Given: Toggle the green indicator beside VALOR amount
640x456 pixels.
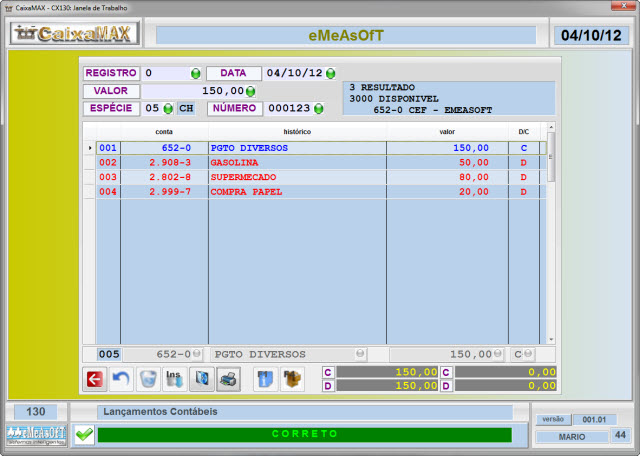Looking at the screenshot, I should pos(251,91).
